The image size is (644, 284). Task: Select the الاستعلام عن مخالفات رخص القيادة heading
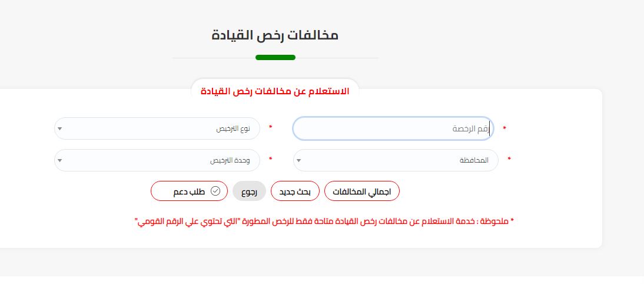pyautogui.click(x=275, y=91)
